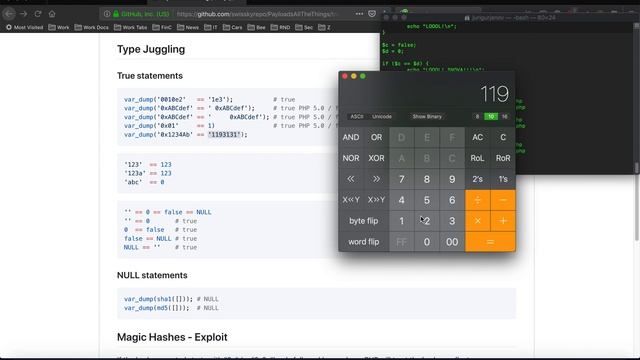Click calculator digit 9 key
This screenshot has width=640, height=360.
[x=452, y=179]
